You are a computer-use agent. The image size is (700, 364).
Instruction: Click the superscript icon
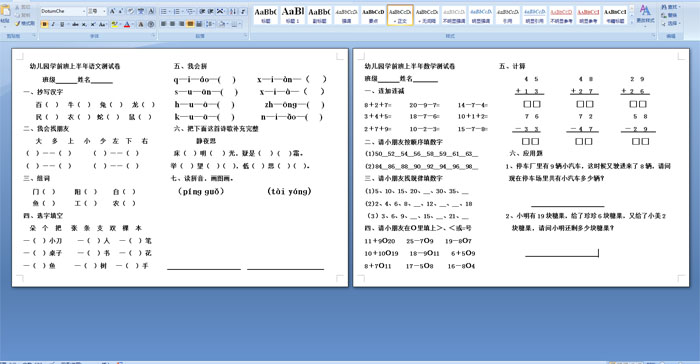[93, 24]
